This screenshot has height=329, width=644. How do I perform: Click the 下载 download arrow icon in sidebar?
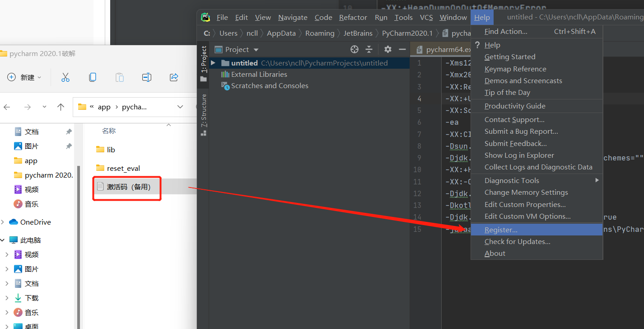coord(18,298)
